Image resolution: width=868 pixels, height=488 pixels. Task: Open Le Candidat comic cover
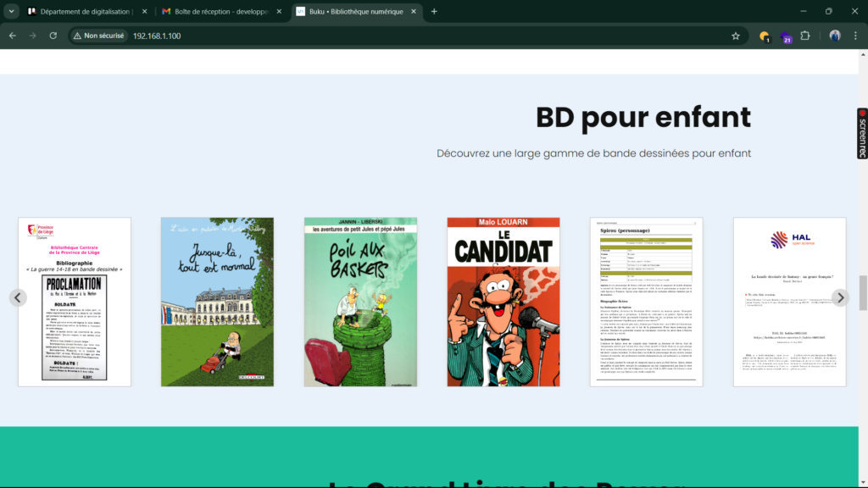tap(504, 302)
